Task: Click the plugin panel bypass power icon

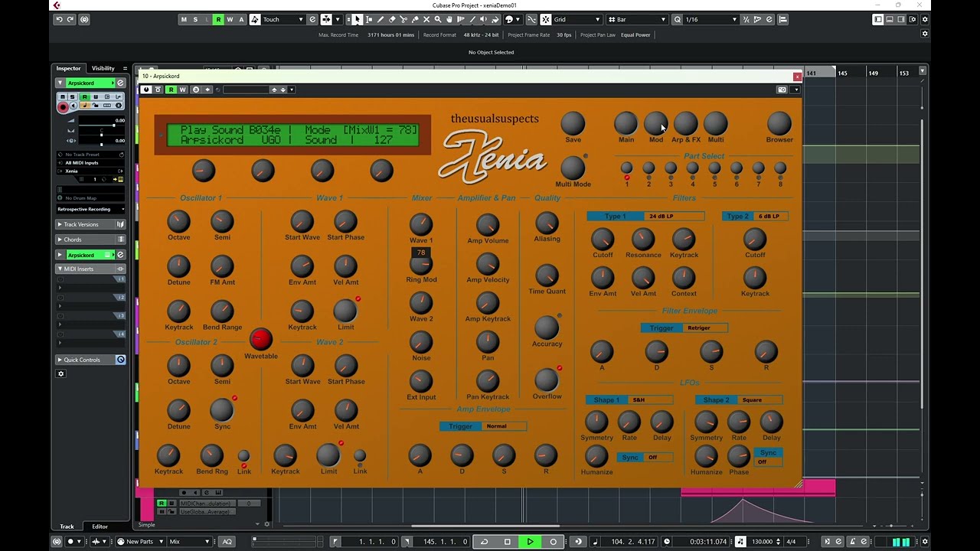Action: [x=146, y=90]
